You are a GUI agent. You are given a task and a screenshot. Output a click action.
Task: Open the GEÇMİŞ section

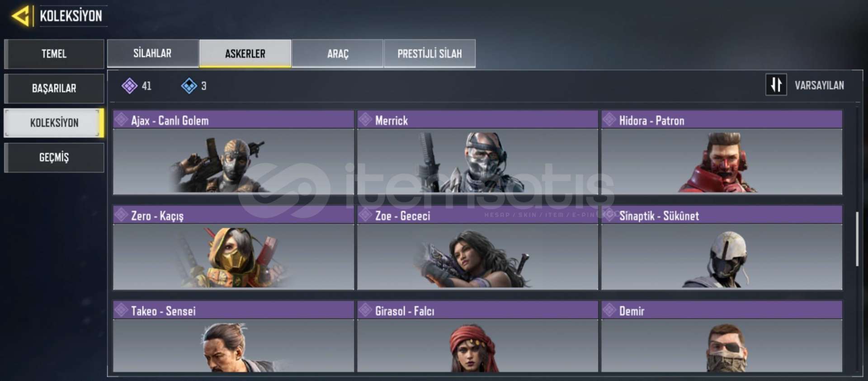tap(54, 157)
